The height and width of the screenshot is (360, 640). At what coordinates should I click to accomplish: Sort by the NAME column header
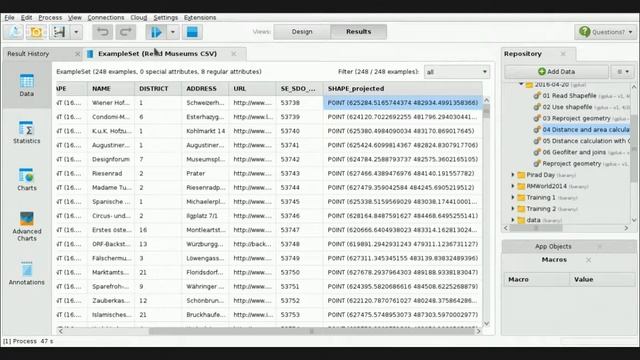click(111, 89)
